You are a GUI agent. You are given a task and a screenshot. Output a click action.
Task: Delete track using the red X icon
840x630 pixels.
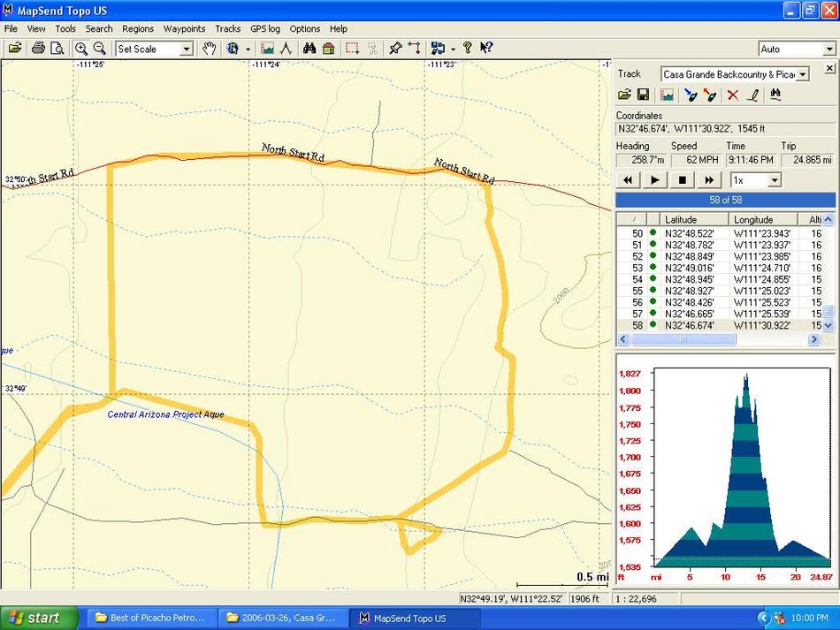(x=732, y=95)
